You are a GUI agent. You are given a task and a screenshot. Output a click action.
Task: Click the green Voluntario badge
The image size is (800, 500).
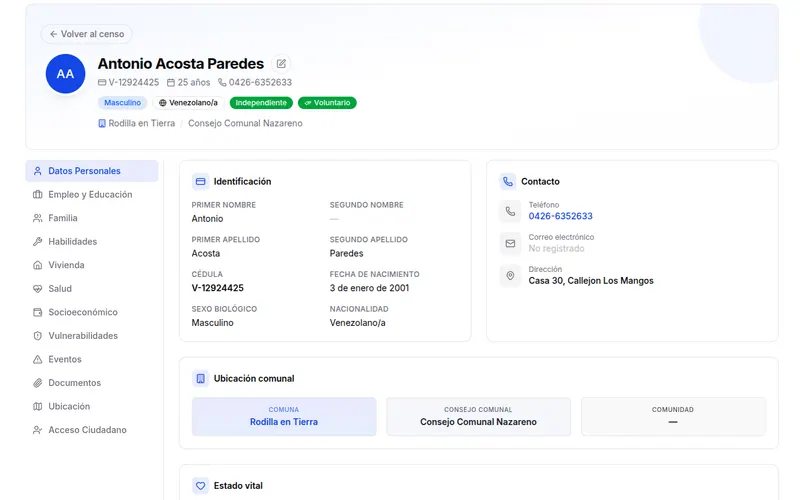[x=327, y=103]
